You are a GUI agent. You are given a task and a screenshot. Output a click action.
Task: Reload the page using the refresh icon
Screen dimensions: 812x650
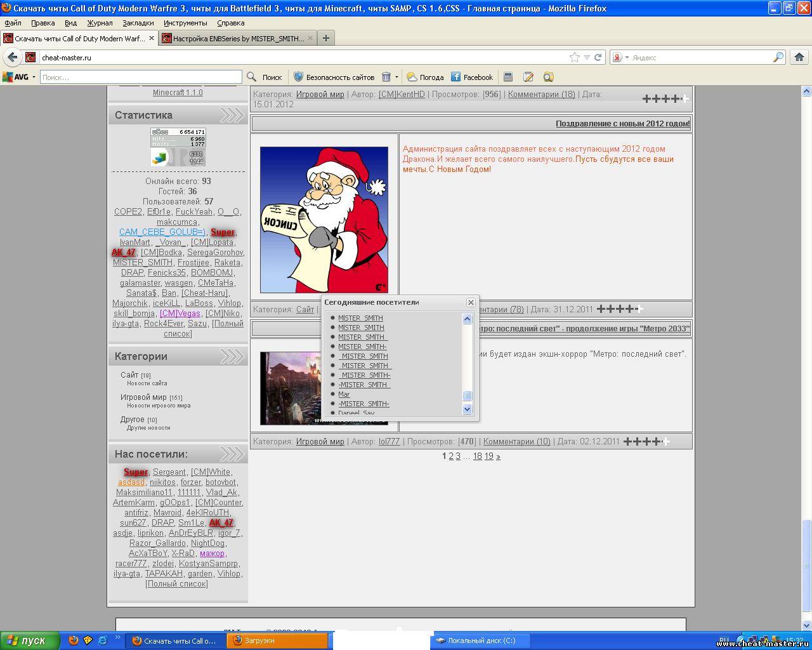598,57
